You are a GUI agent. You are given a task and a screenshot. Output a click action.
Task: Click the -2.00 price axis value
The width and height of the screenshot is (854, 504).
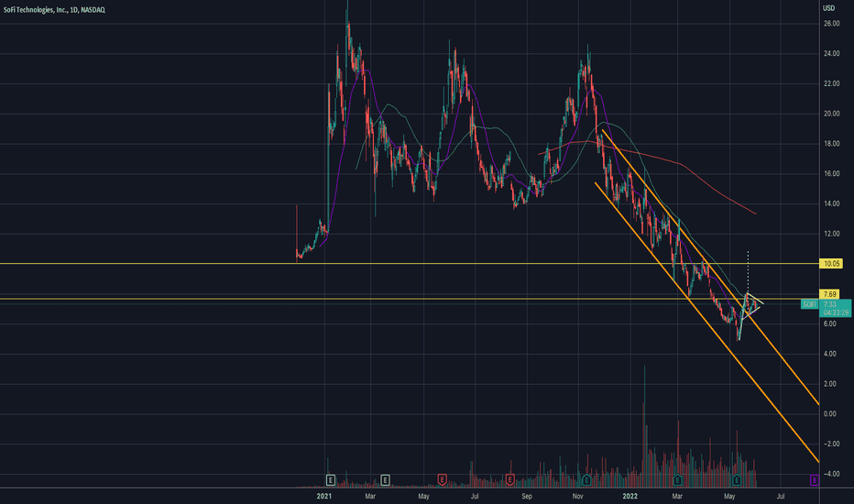pyautogui.click(x=830, y=444)
